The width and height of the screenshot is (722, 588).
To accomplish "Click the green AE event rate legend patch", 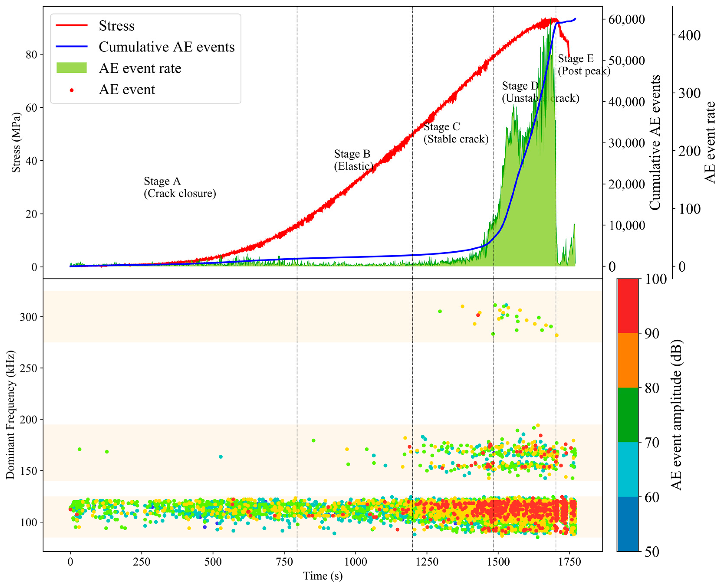I will click(x=72, y=68).
